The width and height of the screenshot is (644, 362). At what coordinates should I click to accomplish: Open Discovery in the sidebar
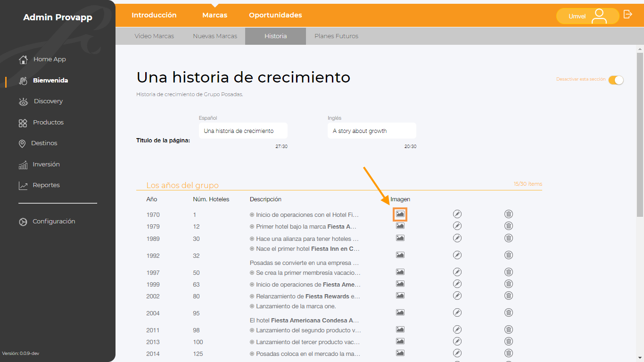41,101
